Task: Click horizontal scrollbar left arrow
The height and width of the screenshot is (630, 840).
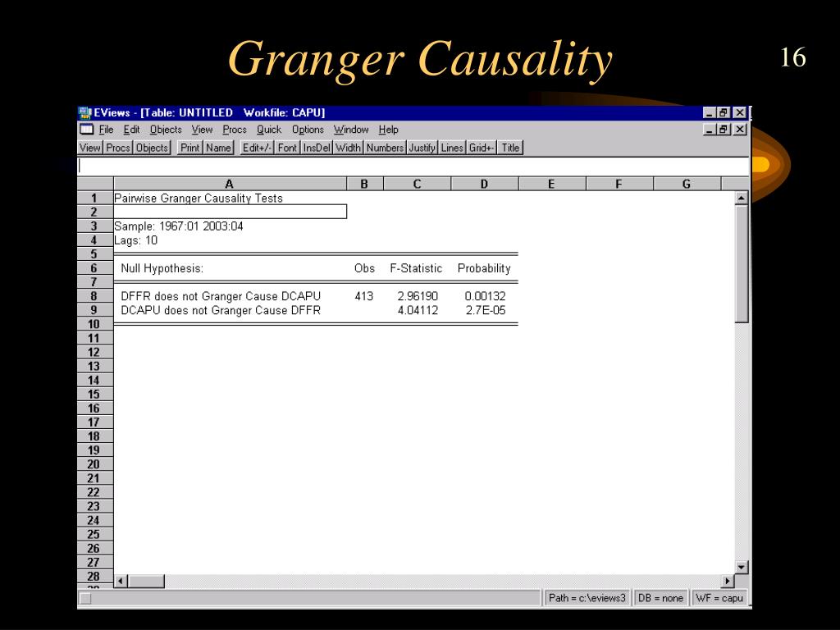Action: click(x=121, y=582)
